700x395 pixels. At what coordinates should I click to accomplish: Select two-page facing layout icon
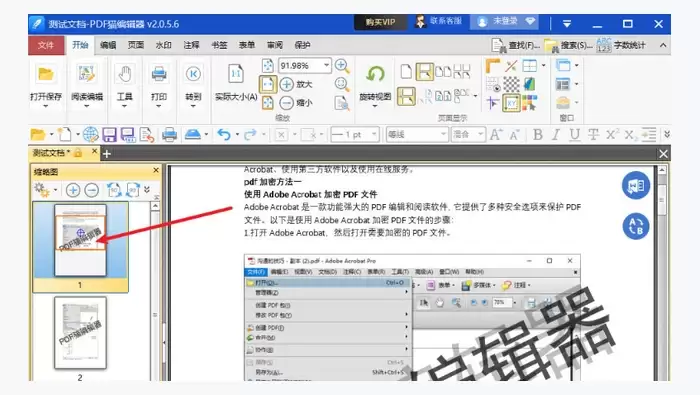tap(443, 71)
